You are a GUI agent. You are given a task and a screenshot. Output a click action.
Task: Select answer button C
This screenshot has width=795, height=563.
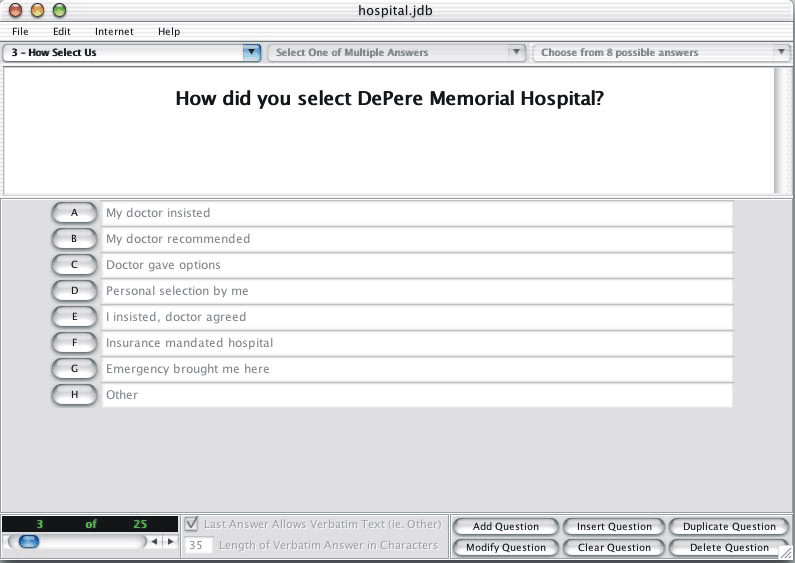pos(74,265)
